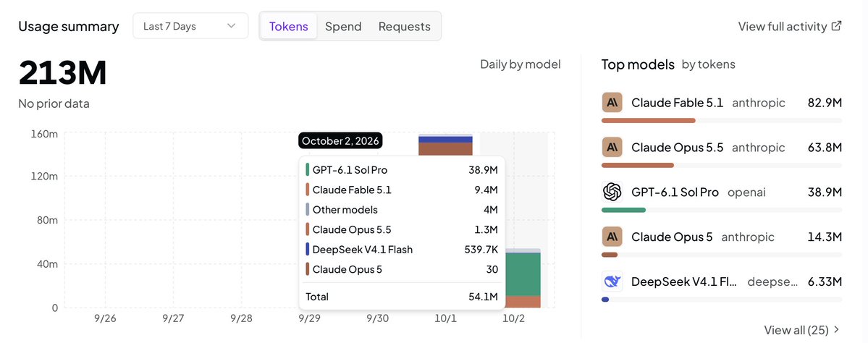Image resolution: width=868 pixels, height=343 pixels.
Task: Click the green GPT-6.1 Sol Pro swatch in tooltip
Action: (x=307, y=170)
